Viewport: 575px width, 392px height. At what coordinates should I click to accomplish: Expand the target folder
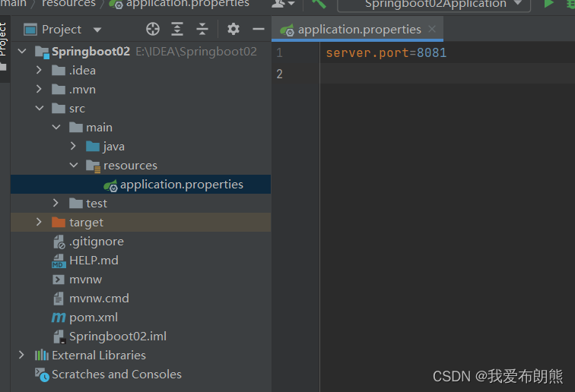click(x=39, y=222)
